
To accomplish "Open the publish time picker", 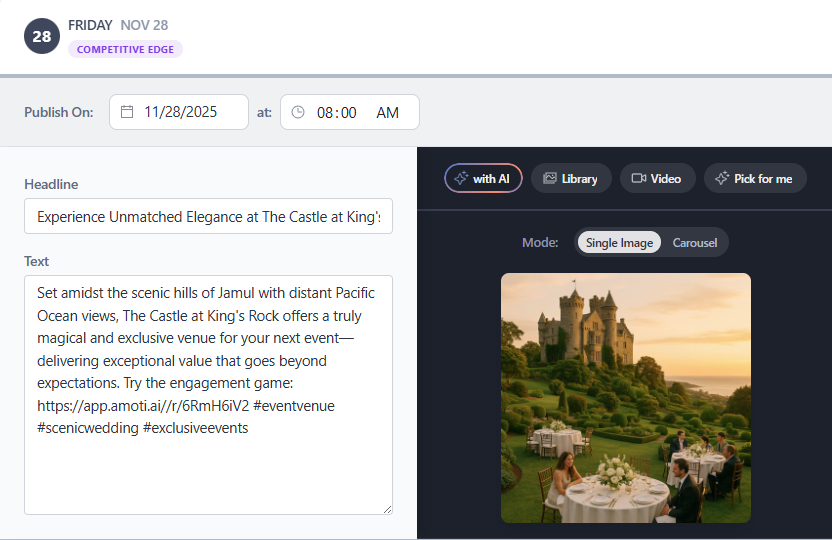I will click(349, 112).
